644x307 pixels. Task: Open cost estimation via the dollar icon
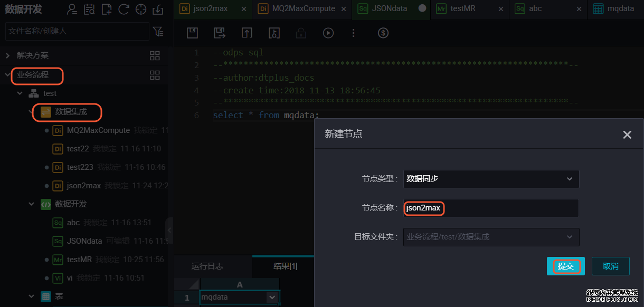tap(383, 33)
